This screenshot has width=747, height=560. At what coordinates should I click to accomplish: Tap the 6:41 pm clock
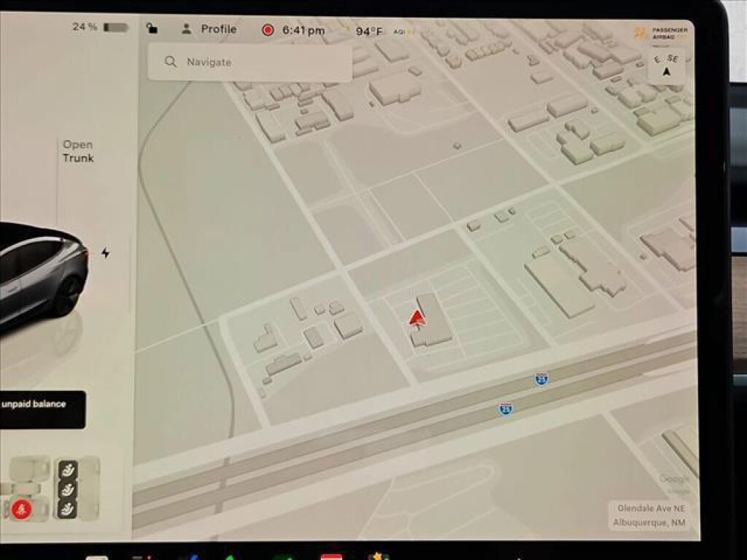(303, 31)
